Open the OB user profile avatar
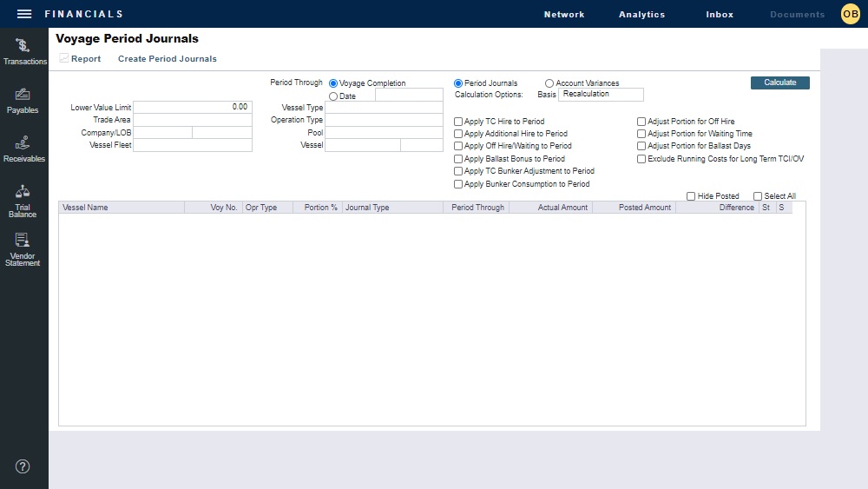 pos(850,14)
